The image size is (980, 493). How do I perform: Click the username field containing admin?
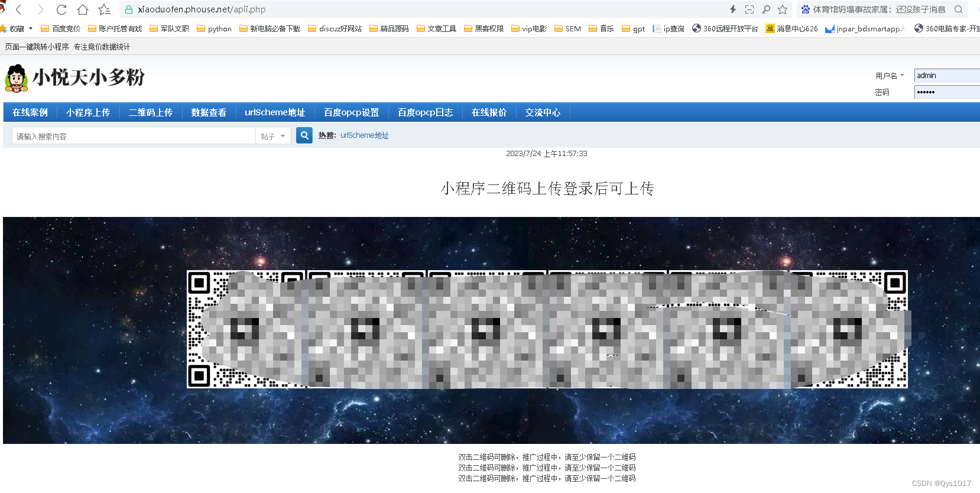pos(947,75)
